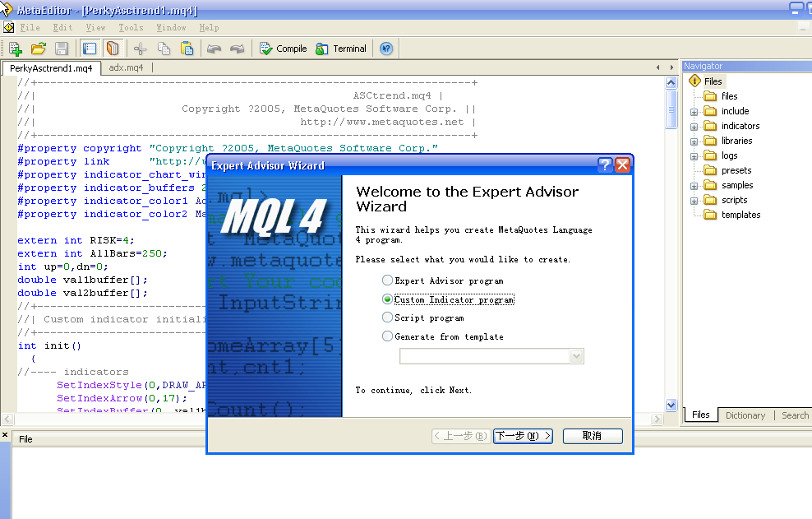Click the Next (下一步) button

[523, 436]
